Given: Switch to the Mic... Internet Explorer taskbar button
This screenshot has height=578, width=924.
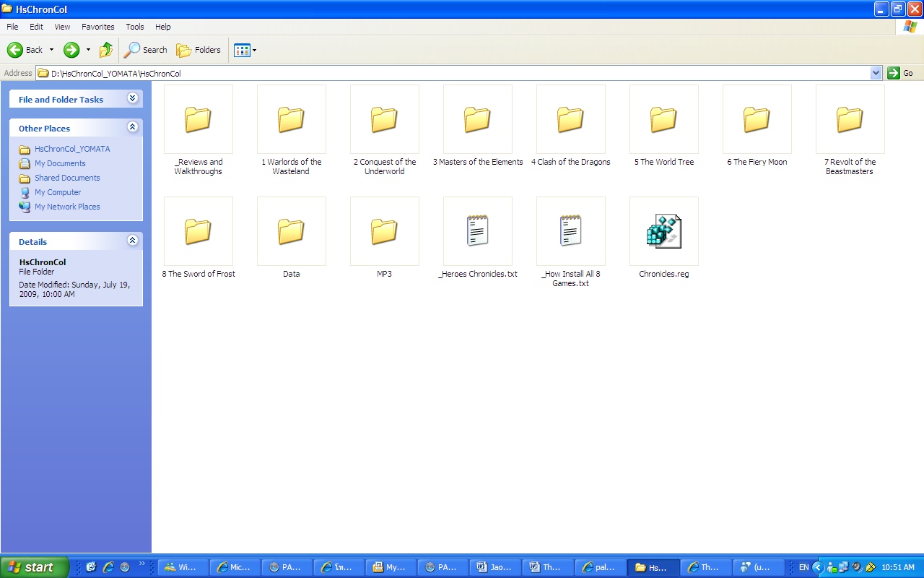Looking at the screenshot, I should pos(236,567).
